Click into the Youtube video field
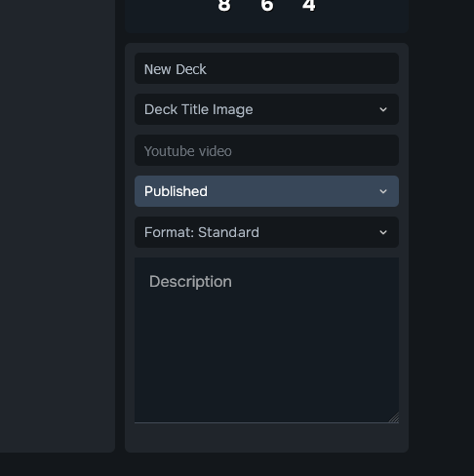This screenshot has width=474, height=476. click(x=266, y=150)
